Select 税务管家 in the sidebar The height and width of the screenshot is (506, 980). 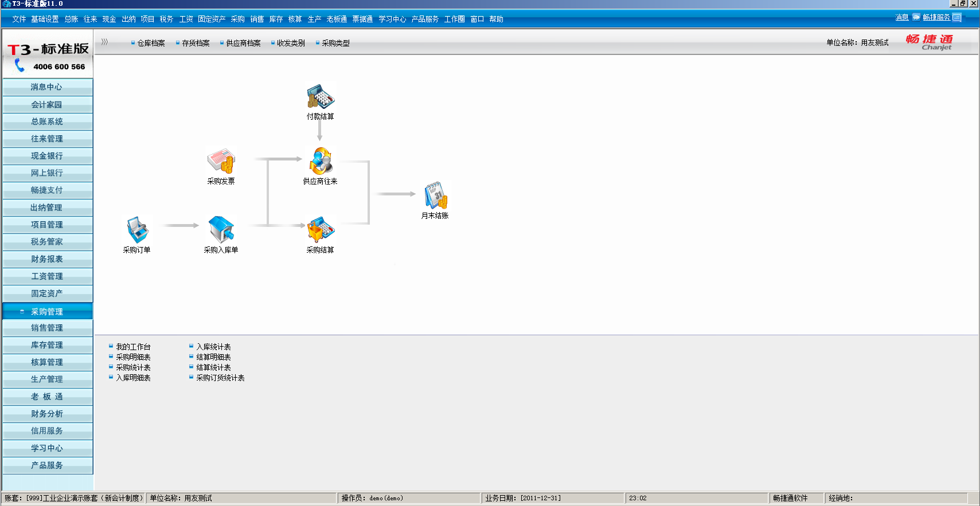pos(48,242)
